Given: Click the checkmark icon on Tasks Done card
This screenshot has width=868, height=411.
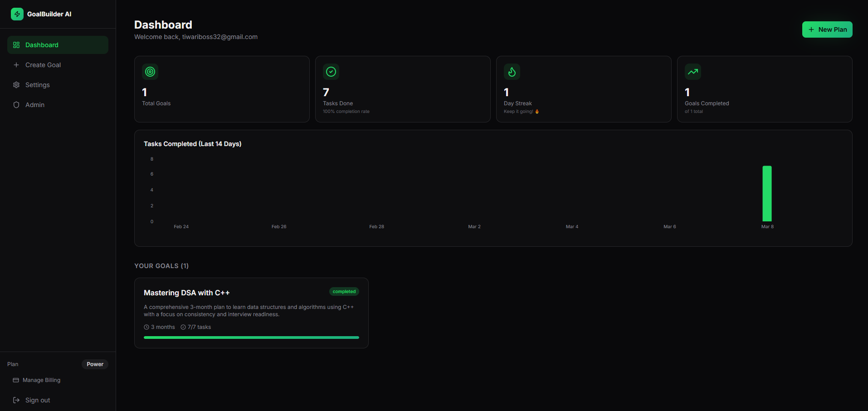Looking at the screenshot, I should 331,71.
